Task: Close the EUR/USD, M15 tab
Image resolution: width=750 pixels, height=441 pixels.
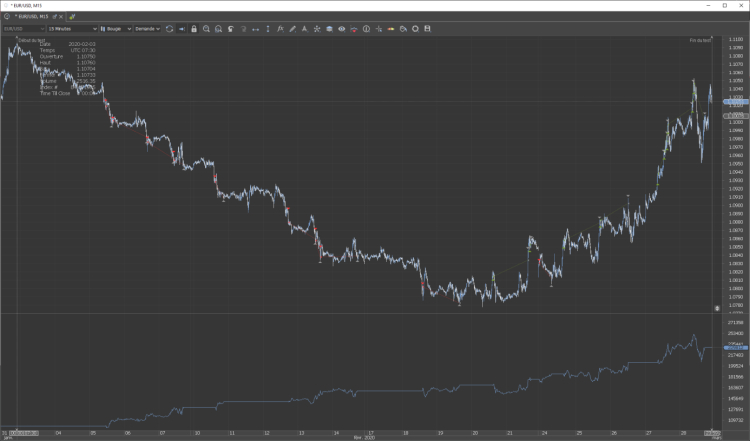Action: click(x=61, y=16)
